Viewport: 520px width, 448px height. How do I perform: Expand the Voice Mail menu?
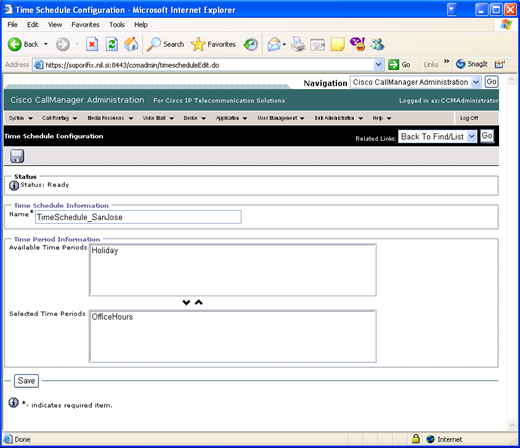[x=158, y=118]
